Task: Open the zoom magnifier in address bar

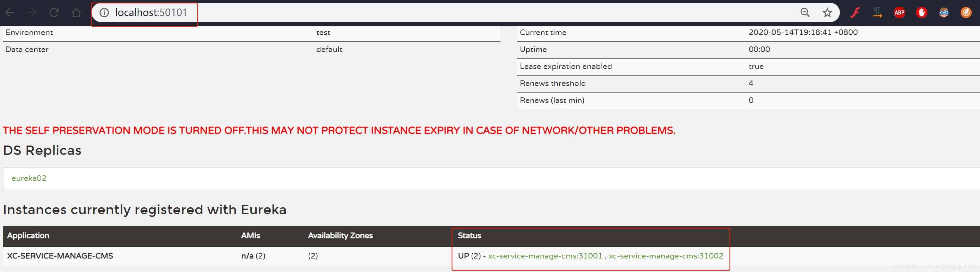Action: pos(805,12)
